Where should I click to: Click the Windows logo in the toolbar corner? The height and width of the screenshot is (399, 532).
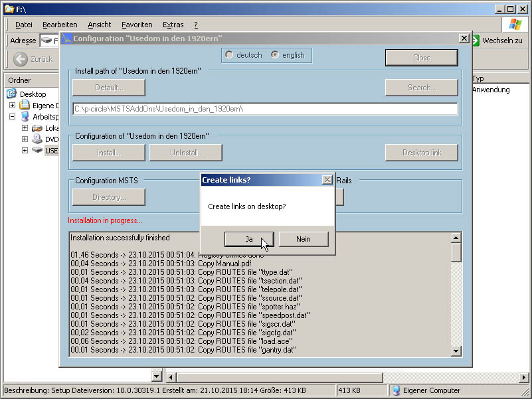[515, 25]
